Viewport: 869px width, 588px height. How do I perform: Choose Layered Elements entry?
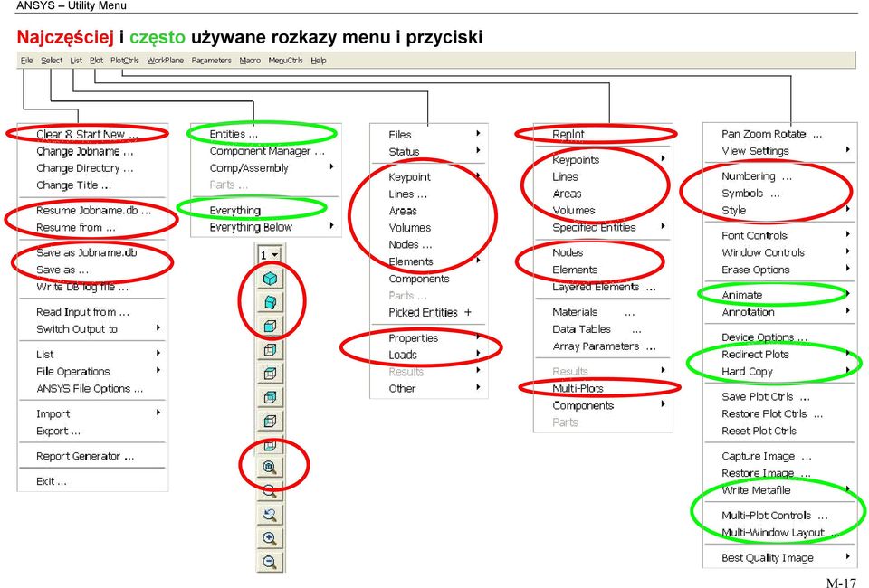point(603,287)
